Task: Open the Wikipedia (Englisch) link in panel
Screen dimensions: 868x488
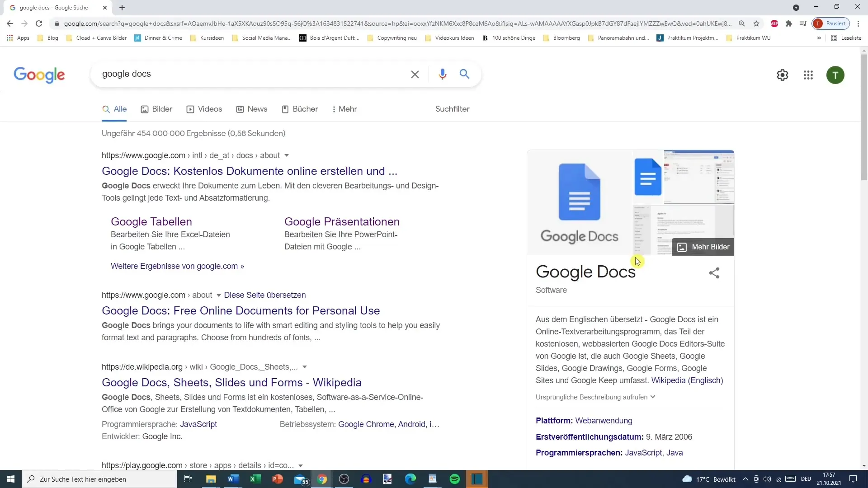Action: (x=687, y=380)
